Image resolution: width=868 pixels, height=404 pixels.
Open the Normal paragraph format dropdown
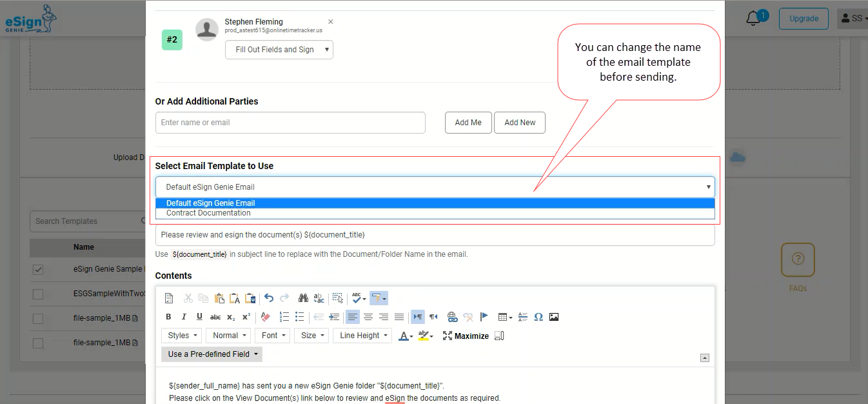(230, 336)
